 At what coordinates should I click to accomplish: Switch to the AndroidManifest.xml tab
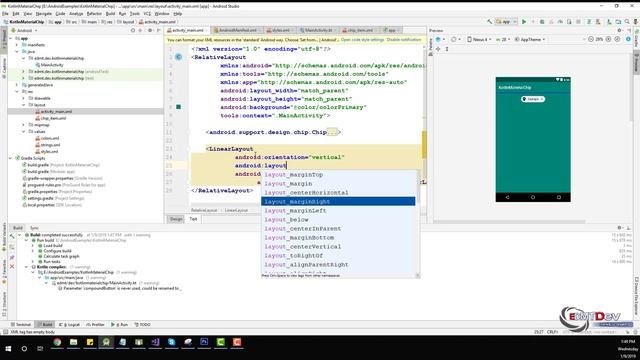click(x=236, y=30)
